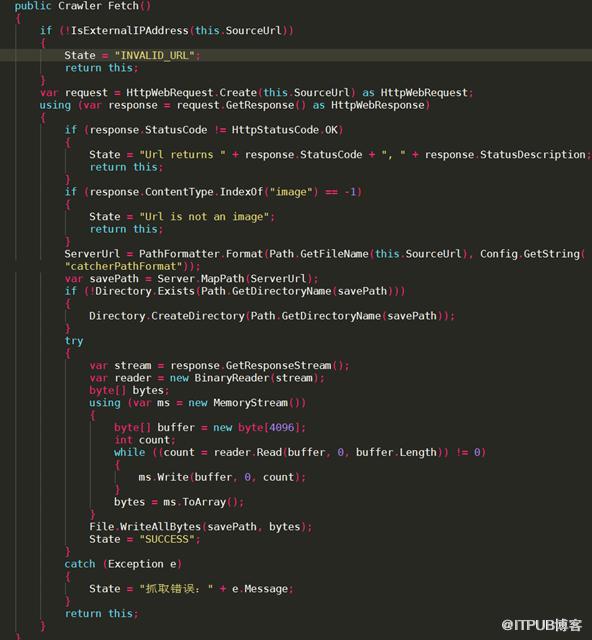
Task: Select 'e.Message' expression
Action: [260, 589]
